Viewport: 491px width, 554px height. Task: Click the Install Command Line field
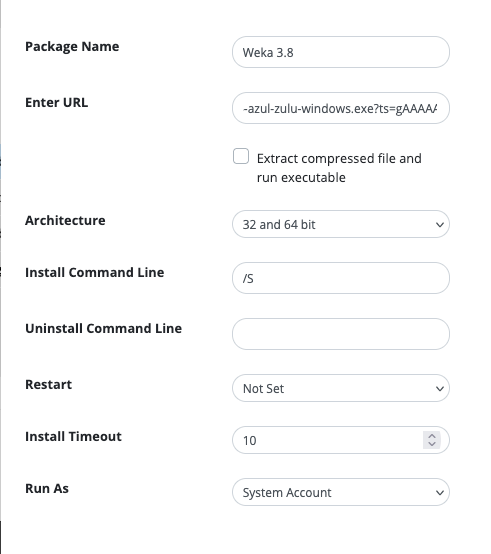pos(341,278)
